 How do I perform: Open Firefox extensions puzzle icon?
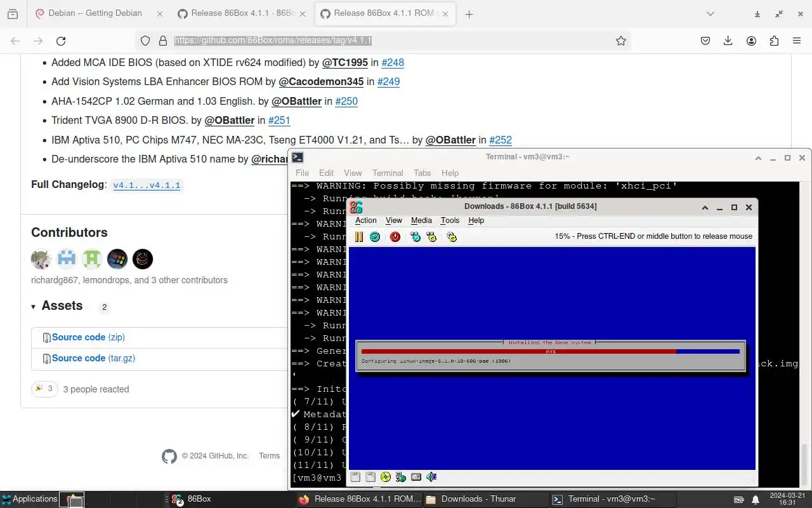[x=774, y=41]
